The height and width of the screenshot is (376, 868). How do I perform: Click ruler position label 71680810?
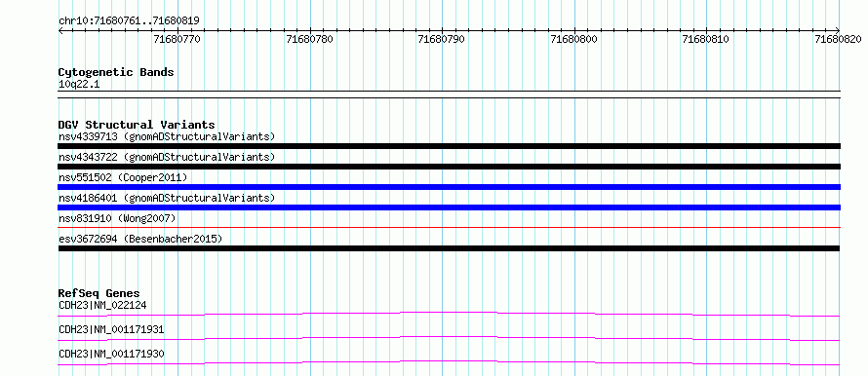(x=706, y=39)
